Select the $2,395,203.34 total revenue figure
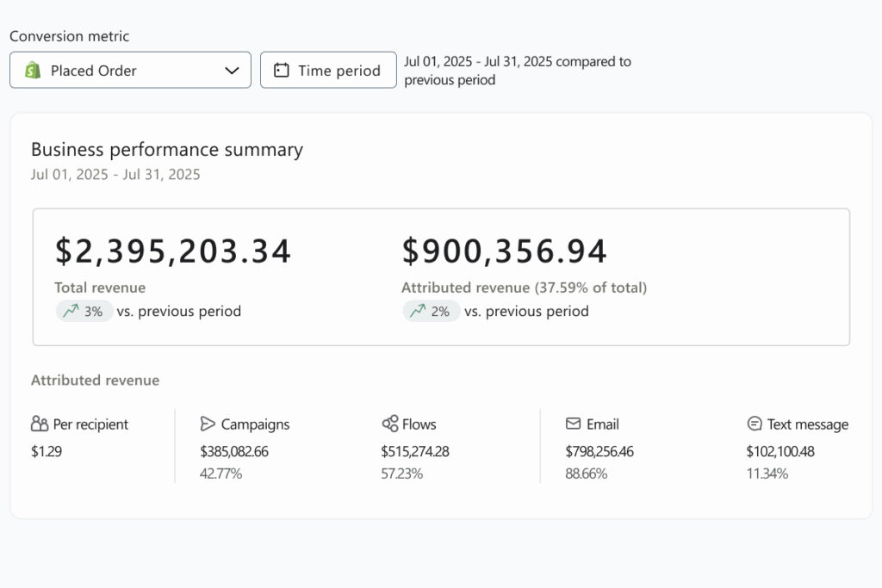Viewport: 882px width, 588px height. coord(173,251)
